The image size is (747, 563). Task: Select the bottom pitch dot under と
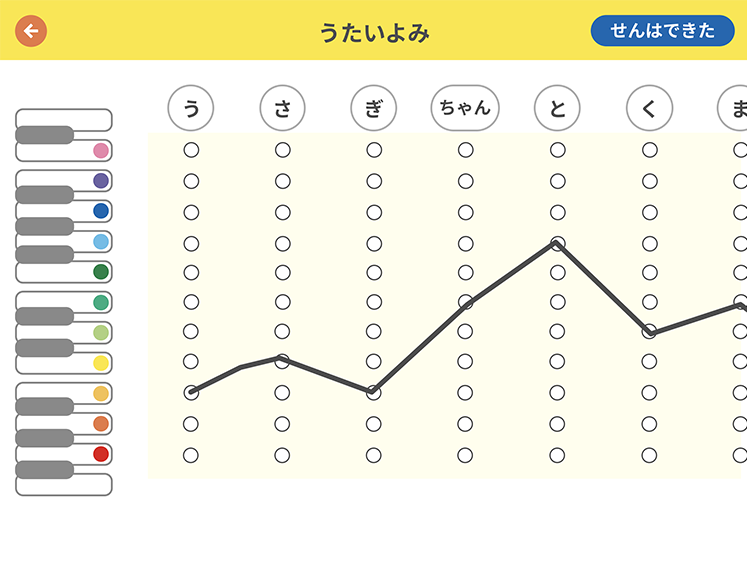tap(557, 455)
